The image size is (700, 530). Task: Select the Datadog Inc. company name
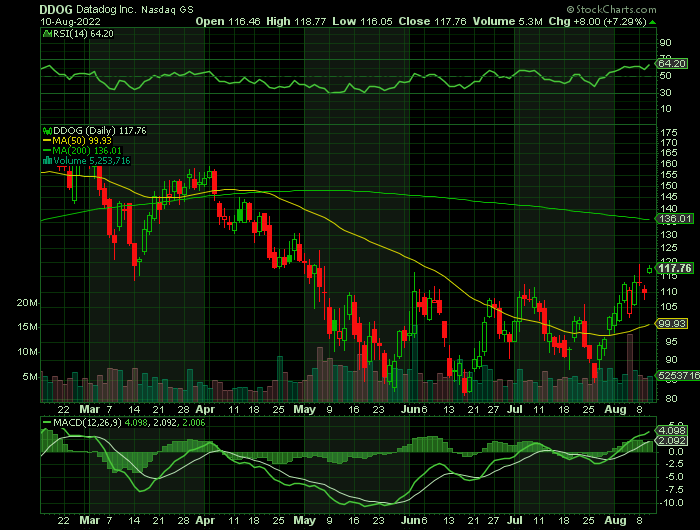pos(107,10)
